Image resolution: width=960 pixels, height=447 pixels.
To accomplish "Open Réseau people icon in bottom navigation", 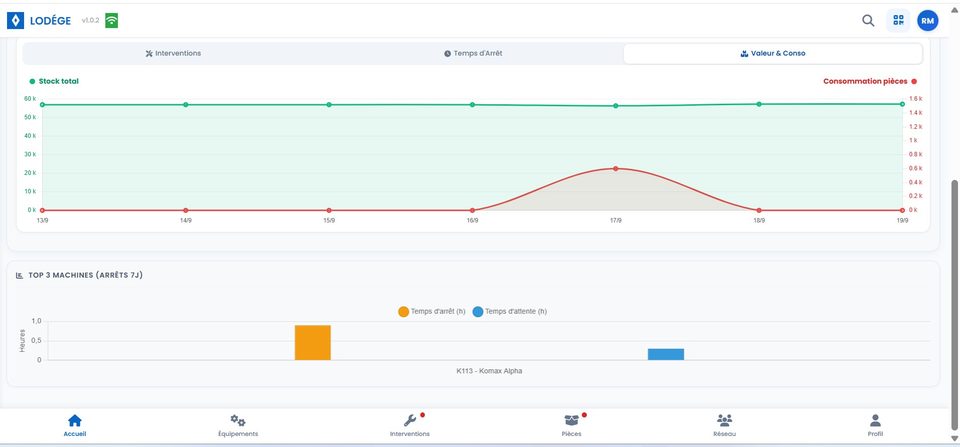I will 724,421.
